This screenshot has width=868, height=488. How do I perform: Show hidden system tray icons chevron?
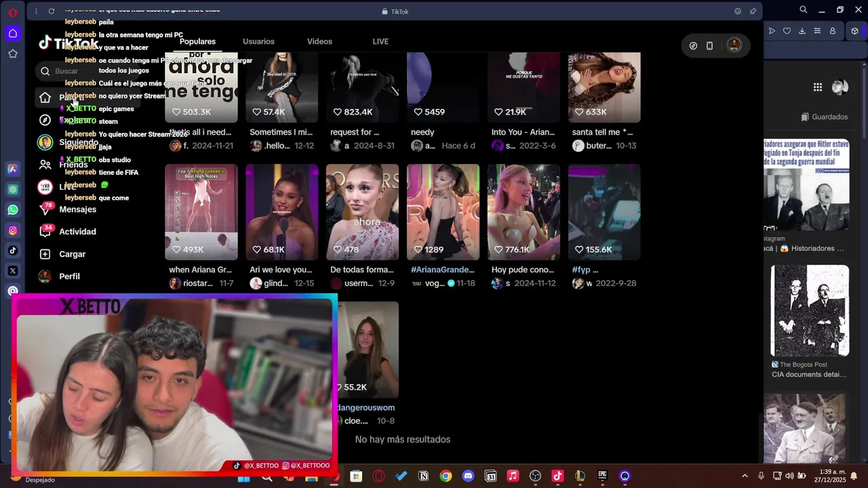pos(745,476)
